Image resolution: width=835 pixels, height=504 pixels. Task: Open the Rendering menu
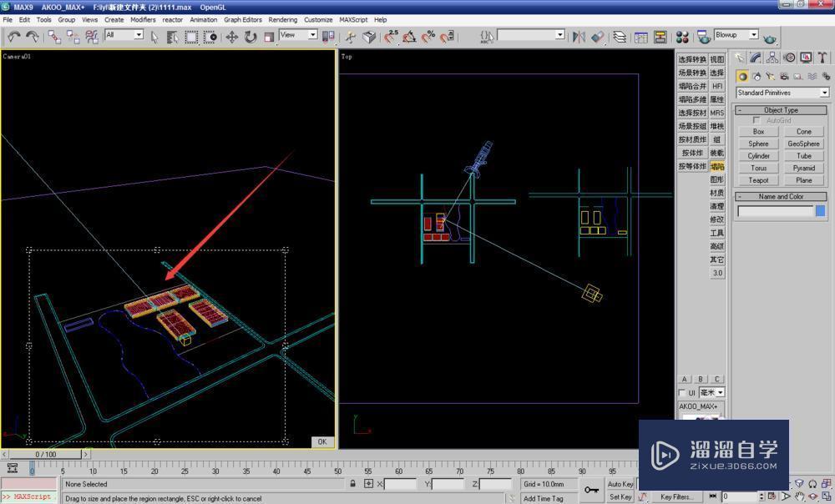[283, 19]
